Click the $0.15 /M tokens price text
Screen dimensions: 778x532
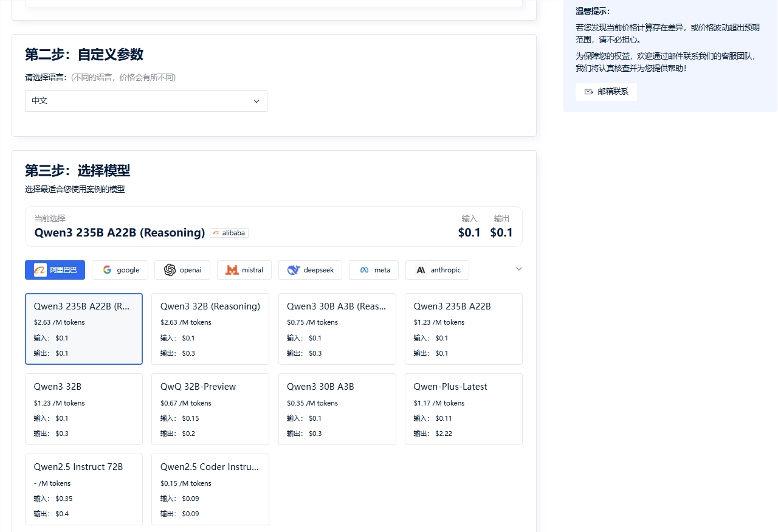pos(186,483)
